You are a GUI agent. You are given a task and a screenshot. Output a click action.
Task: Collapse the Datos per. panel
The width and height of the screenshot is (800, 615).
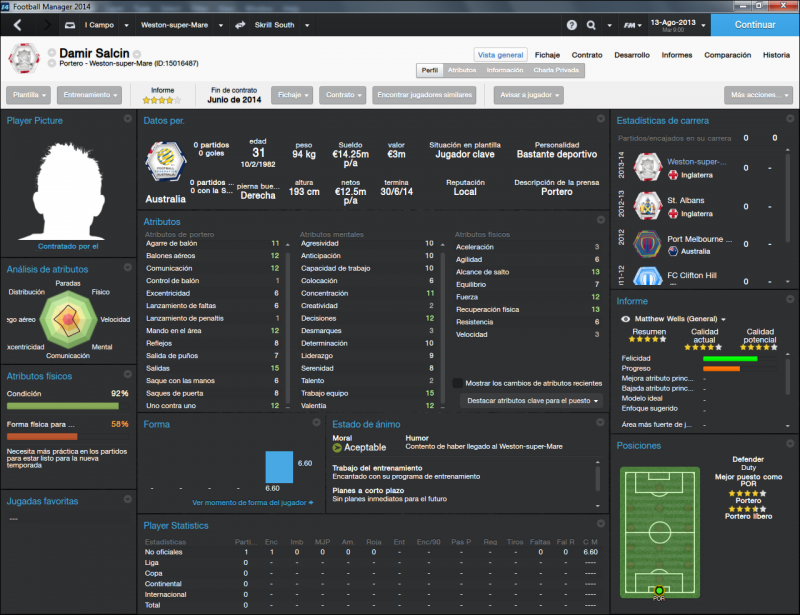(x=601, y=119)
